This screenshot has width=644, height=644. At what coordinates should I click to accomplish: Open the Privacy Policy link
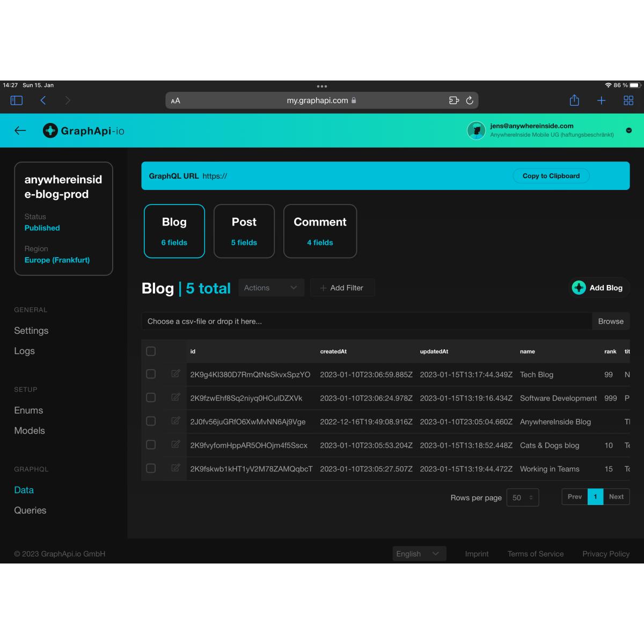606,554
